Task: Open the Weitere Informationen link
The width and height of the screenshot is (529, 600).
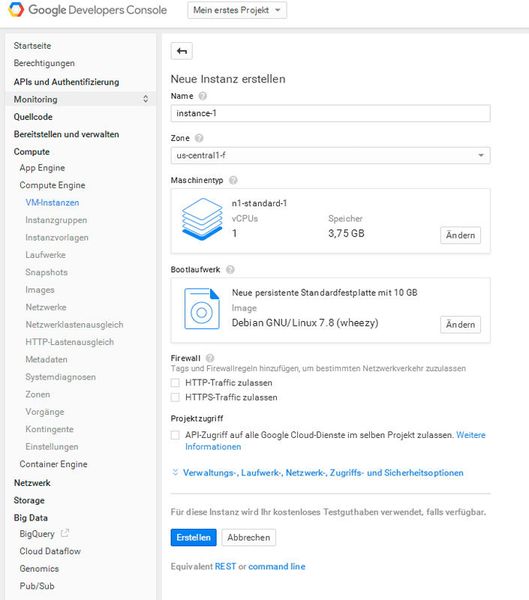Action: 471,435
